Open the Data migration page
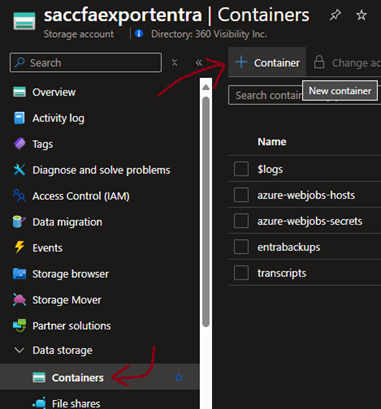 point(67,222)
